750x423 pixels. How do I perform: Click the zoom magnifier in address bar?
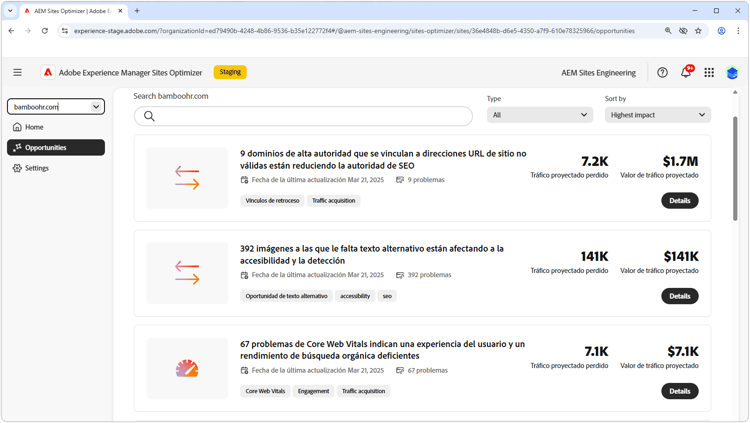point(668,31)
